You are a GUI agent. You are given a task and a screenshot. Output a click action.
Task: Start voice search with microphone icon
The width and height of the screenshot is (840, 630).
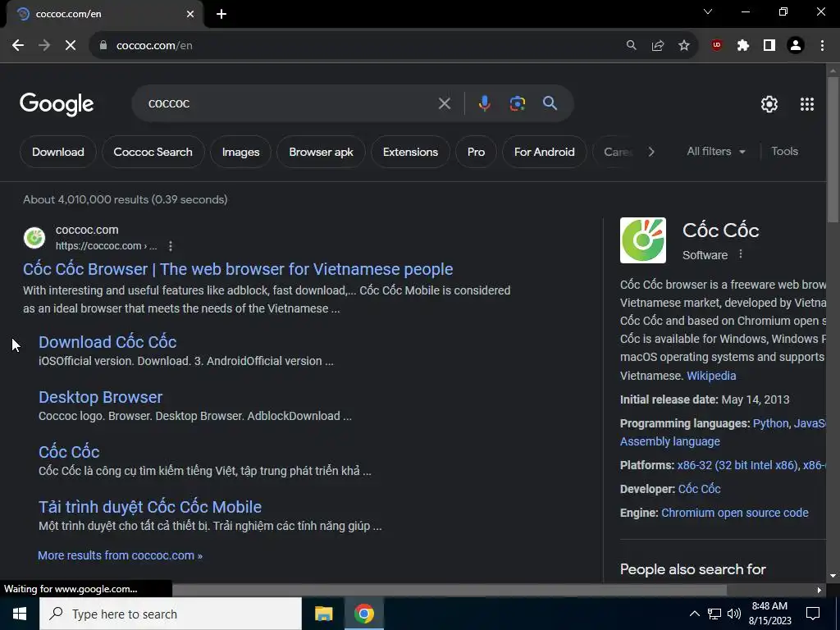484,103
